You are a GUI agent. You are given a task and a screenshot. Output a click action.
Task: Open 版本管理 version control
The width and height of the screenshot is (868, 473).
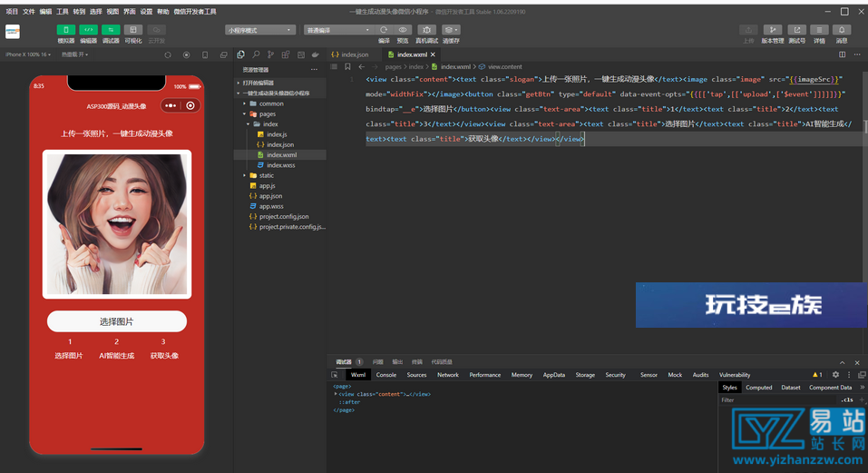772,30
